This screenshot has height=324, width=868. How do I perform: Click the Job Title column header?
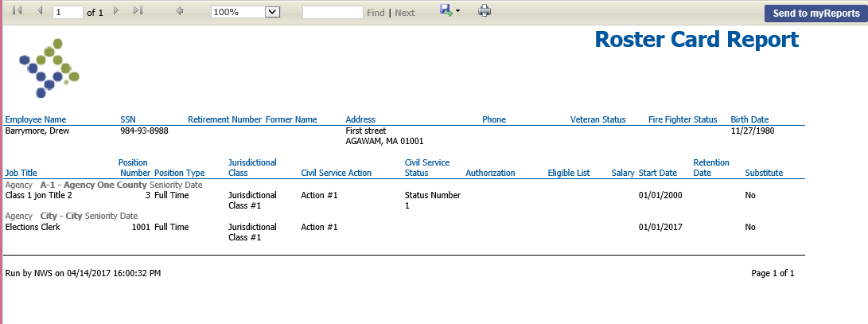[21, 173]
